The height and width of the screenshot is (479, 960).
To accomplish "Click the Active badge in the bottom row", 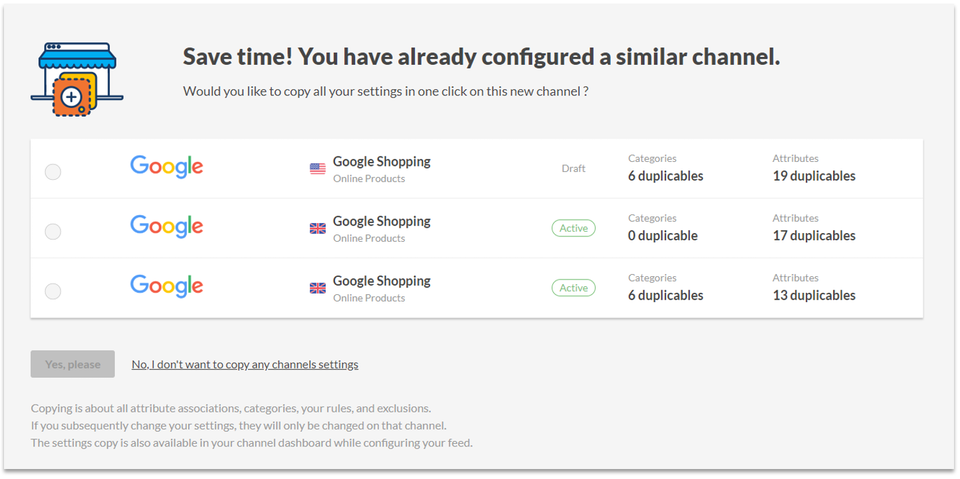I will [573, 288].
